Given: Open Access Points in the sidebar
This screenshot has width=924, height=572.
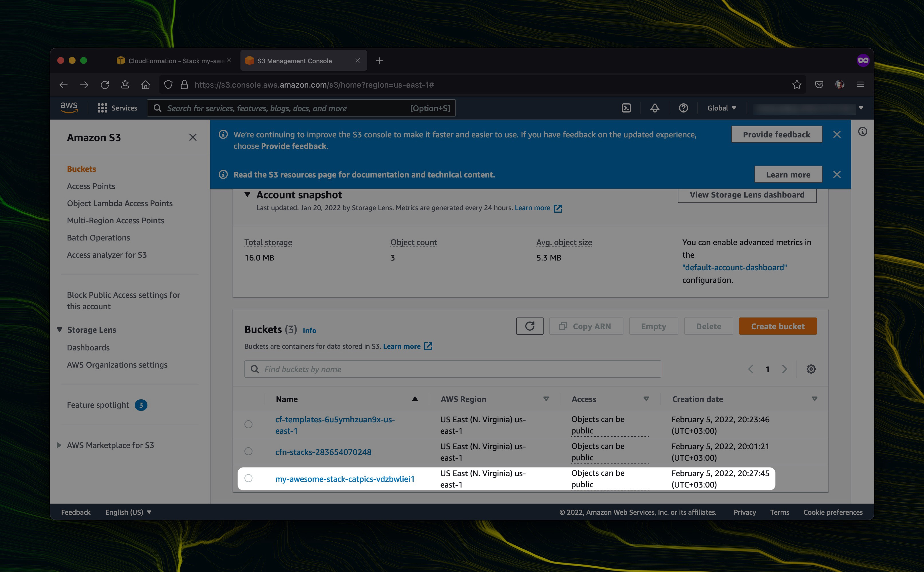Looking at the screenshot, I should point(91,186).
